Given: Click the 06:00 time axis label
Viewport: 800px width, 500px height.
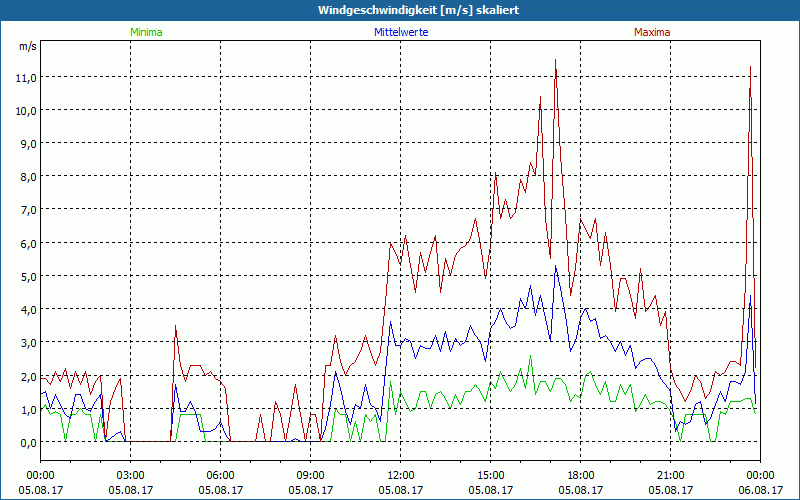Looking at the screenshot, I should [220, 476].
